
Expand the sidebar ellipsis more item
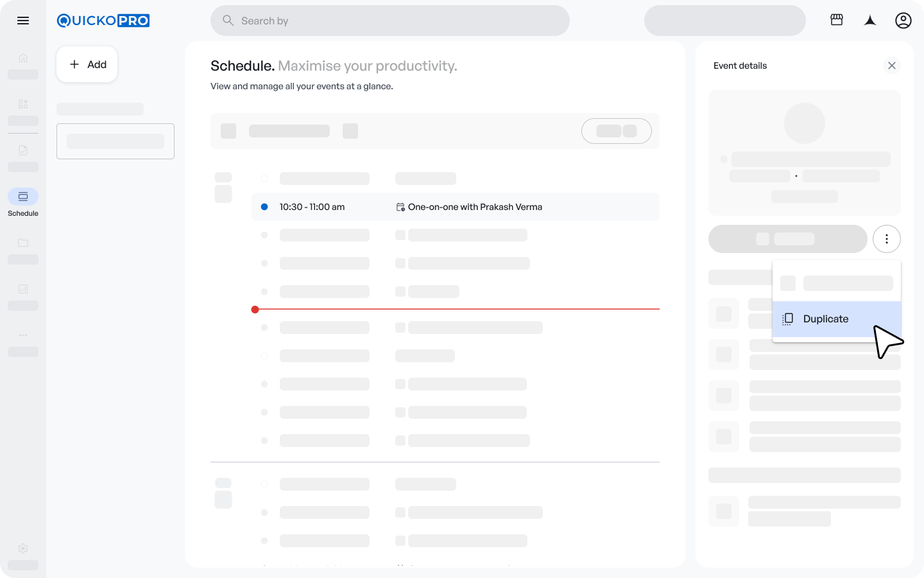tap(23, 335)
